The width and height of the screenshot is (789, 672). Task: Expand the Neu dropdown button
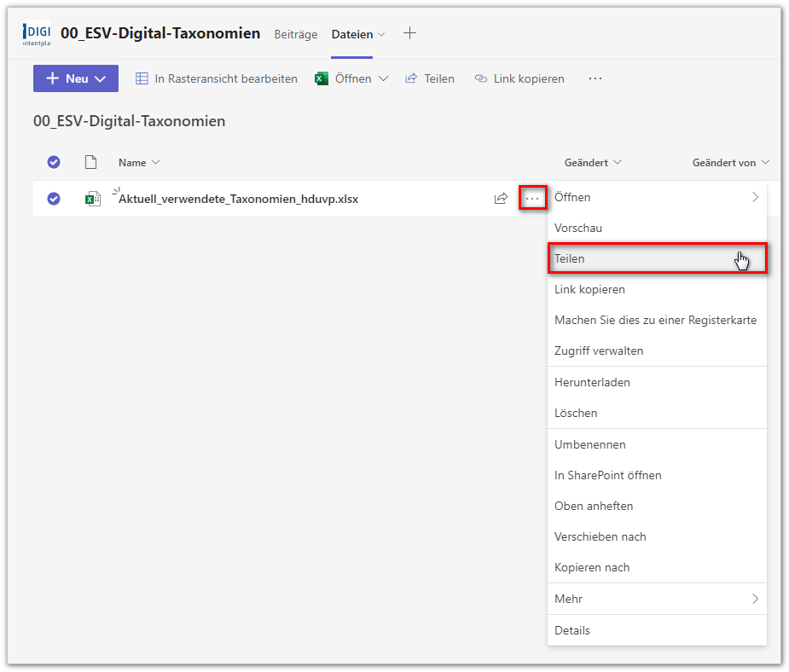pyautogui.click(x=76, y=78)
